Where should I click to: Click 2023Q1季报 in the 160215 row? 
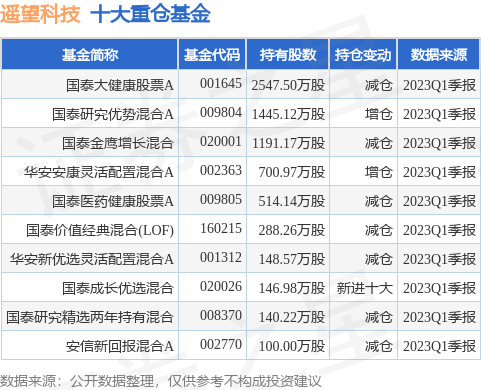[x=439, y=230]
